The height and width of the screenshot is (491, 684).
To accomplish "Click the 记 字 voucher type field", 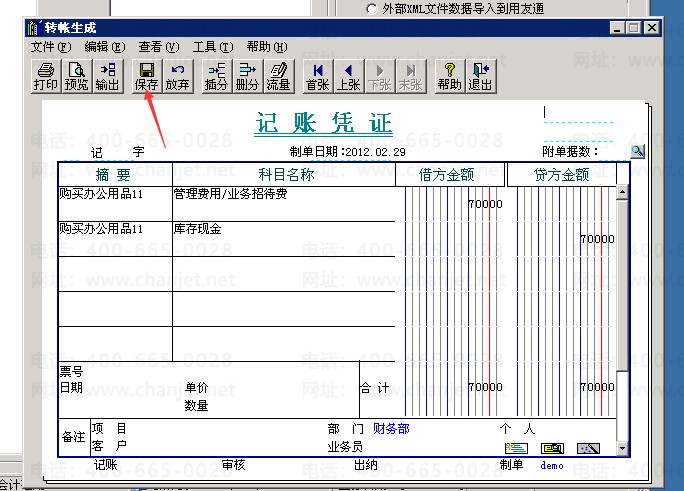I will (x=117, y=152).
